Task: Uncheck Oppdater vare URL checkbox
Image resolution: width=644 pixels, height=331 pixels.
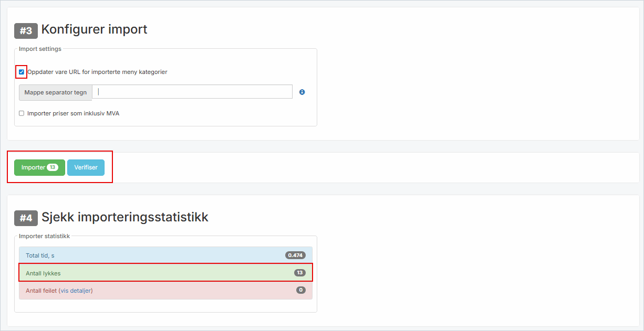Action: (x=22, y=72)
